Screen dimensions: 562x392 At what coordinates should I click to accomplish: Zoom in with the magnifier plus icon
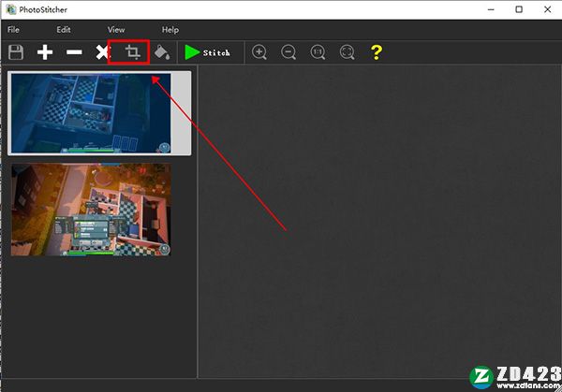click(259, 52)
